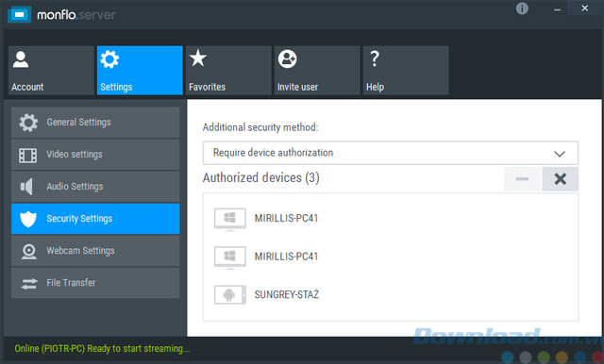Minimize the monflo server window
This screenshot has width=604, height=364.
click(x=557, y=8)
